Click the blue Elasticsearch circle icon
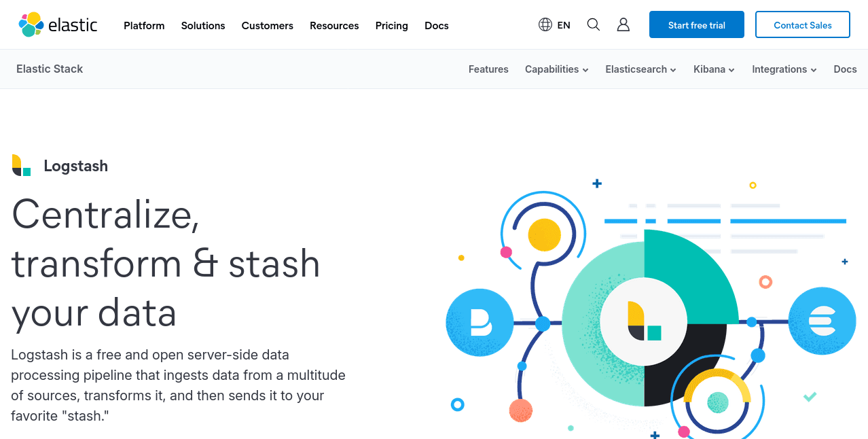Screen dimensions: 868x439 click(822, 321)
